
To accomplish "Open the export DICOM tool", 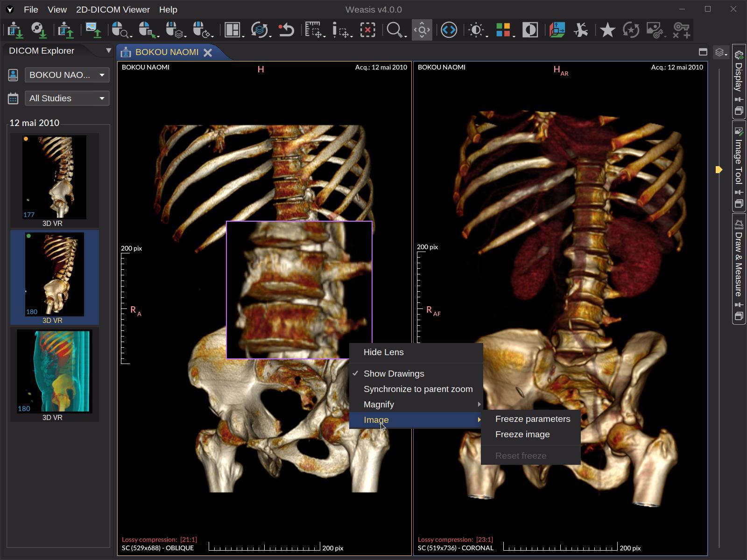I will 65,30.
